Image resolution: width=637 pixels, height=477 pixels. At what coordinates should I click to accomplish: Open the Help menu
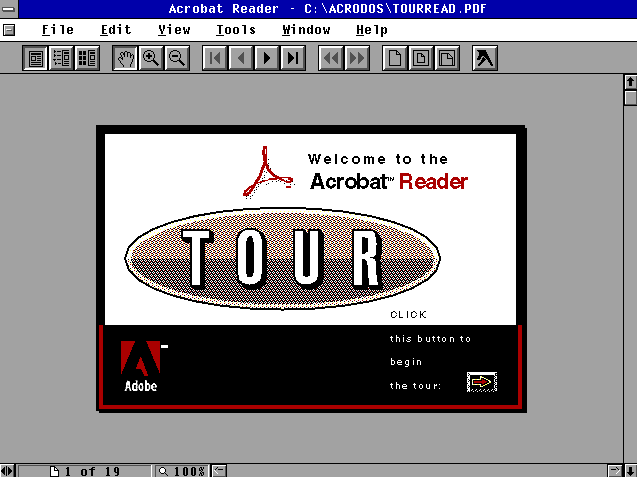pyautogui.click(x=372, y=30)
